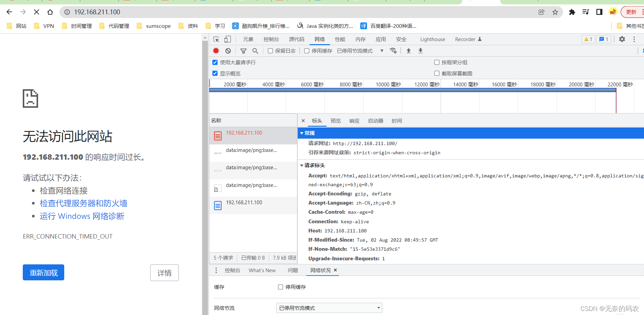Click the 更新 browser update button
This screenshot has height=315, width=644.
631,12
